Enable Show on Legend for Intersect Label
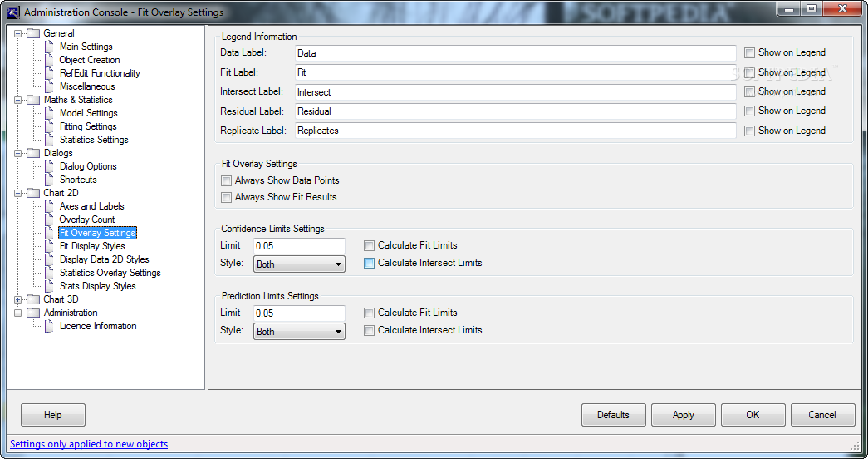 [x=749, y=91]
